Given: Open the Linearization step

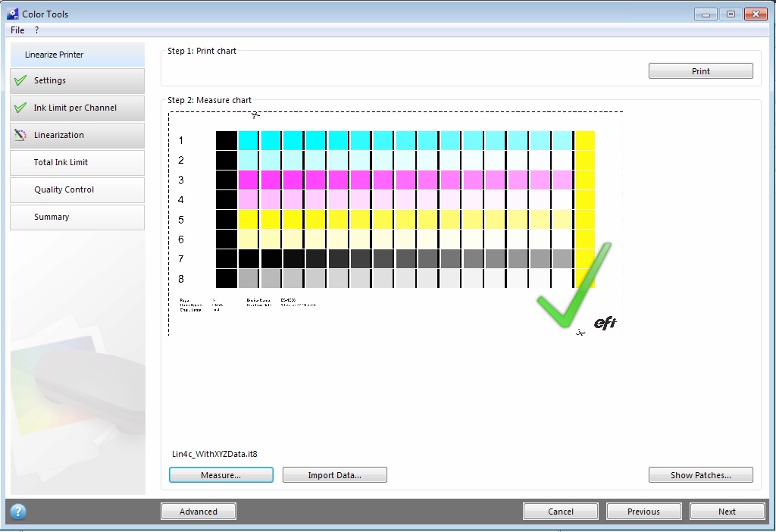Looking at the screenshot, I should (77, 135).
